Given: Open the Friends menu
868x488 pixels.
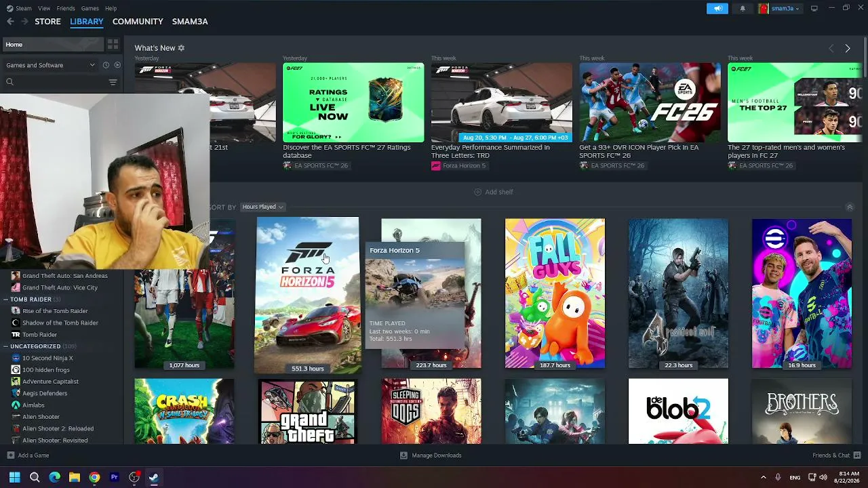Looking at the screenshot, I should 66,8.
